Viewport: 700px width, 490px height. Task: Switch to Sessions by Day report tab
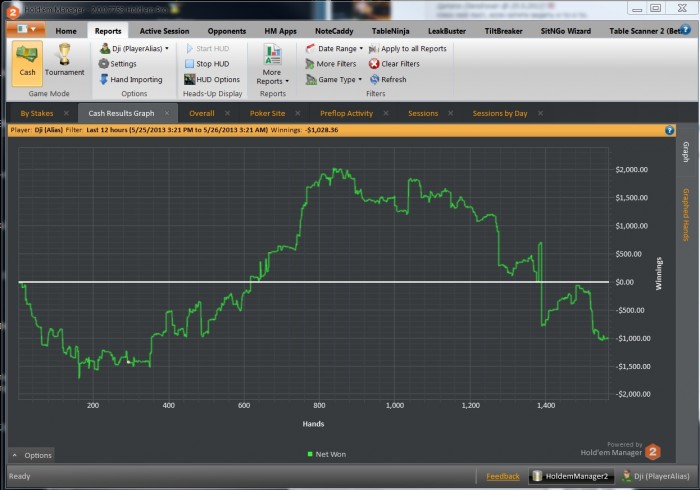coord(500,113)
